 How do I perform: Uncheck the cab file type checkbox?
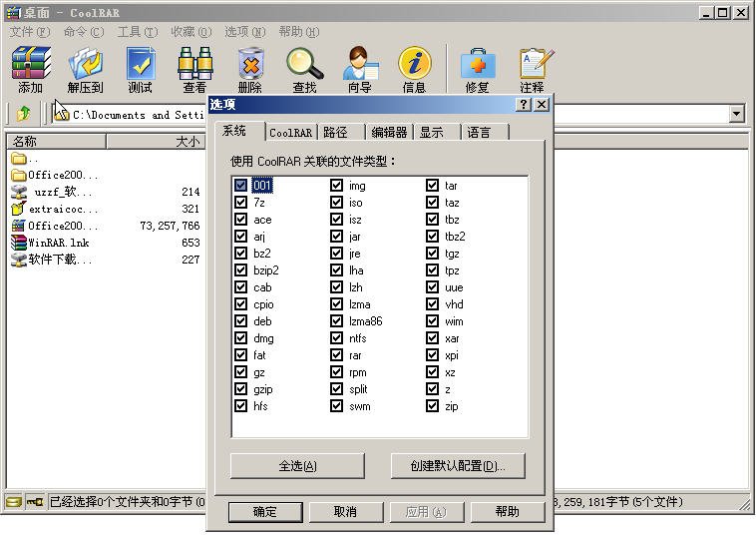240,287
